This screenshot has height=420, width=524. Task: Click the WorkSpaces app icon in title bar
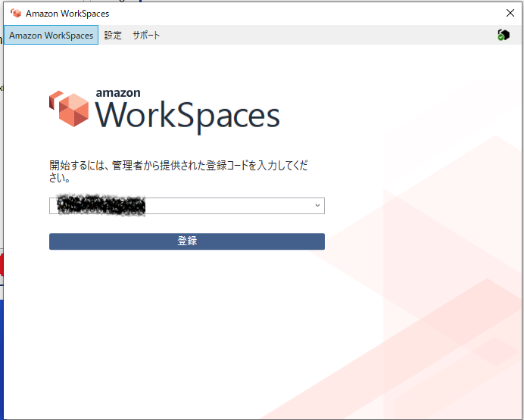tap(16, 13)
